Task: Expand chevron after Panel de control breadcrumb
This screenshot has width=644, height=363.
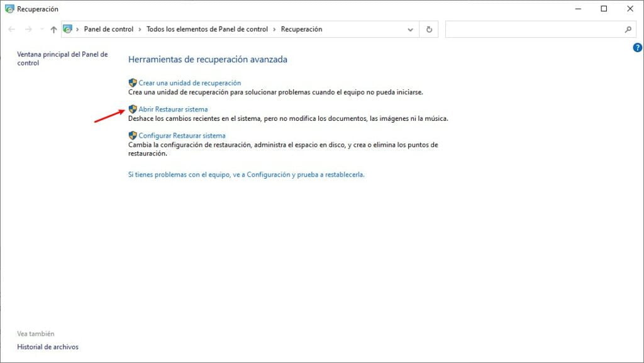Action: click(x=140, y=30)
